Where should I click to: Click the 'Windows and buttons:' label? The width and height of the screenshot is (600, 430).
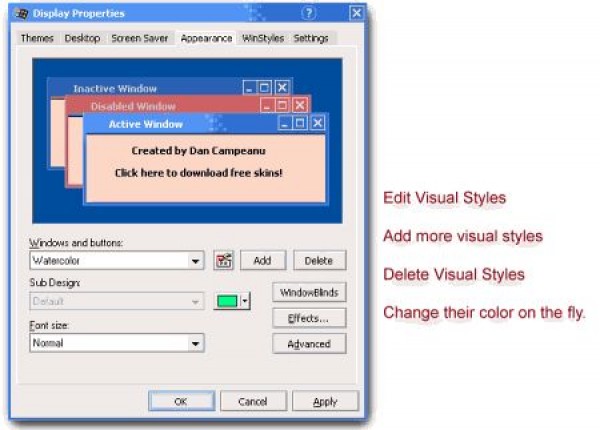pyautogui.click(x=76, y=243)
